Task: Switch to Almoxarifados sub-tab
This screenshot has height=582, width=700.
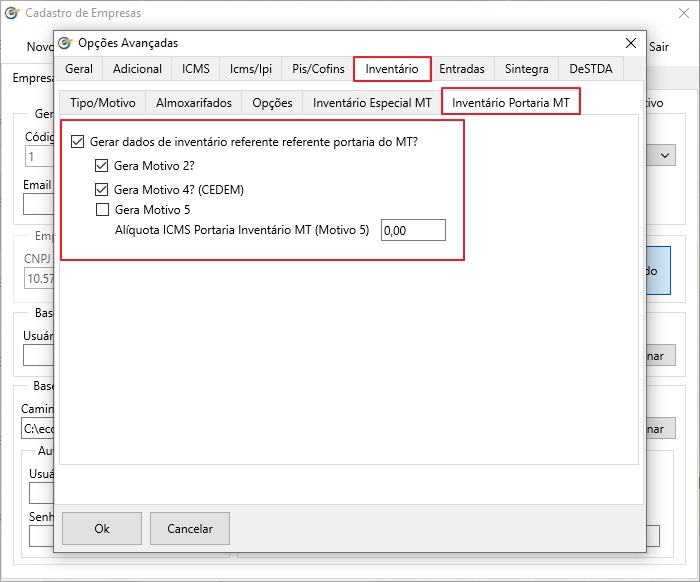Action: click(x=194, y=103)
